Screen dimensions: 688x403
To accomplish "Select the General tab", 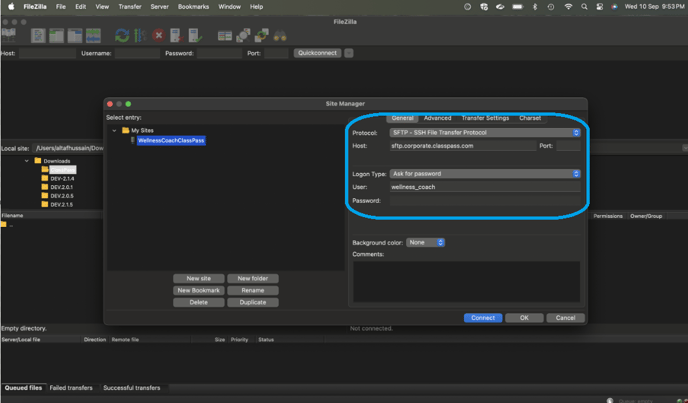I will tap(402, 118).
